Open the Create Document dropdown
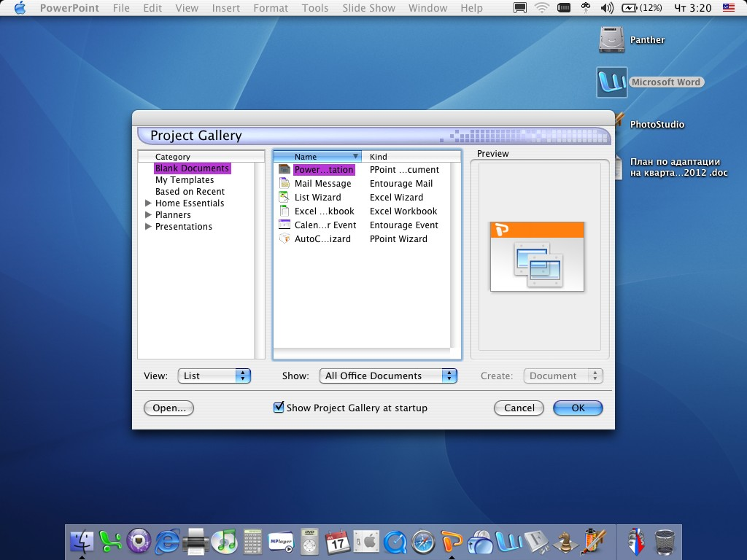The image size is (747, 560). click(x=563, y=376)
